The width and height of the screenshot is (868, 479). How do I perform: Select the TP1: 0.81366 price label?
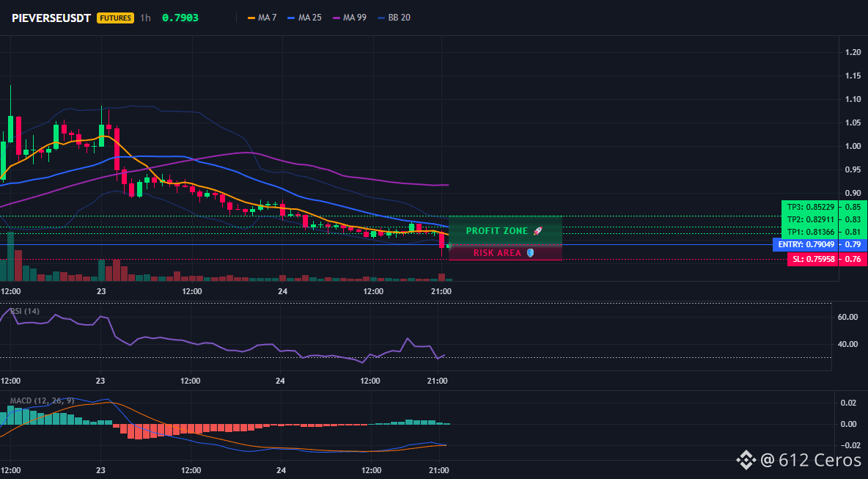(810, 232)
